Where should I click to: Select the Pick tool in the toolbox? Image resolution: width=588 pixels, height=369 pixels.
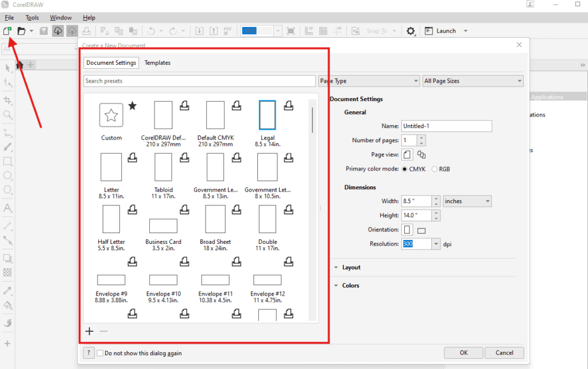coord(7,68)
